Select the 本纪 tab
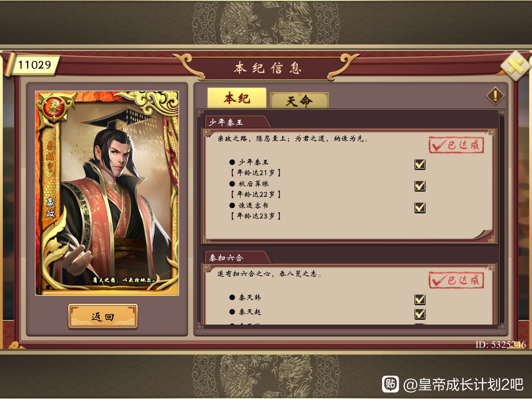The image size is (532, 399). click(237, 98)
